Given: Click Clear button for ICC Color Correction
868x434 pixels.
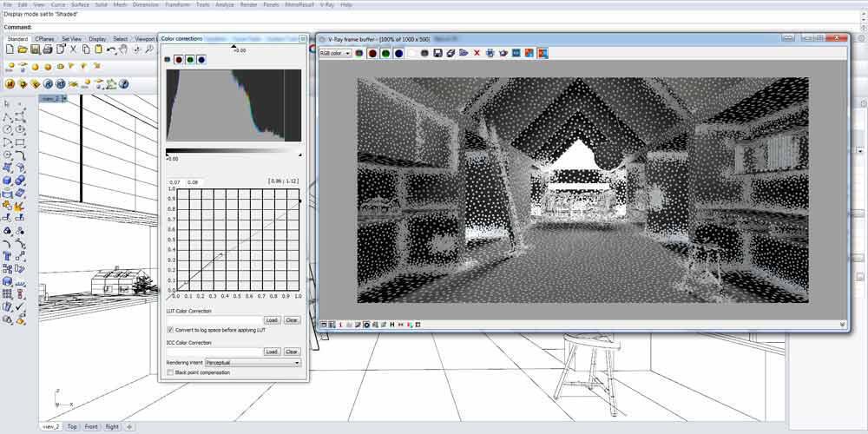Looking at the screenshot, I should pos(292,352).
